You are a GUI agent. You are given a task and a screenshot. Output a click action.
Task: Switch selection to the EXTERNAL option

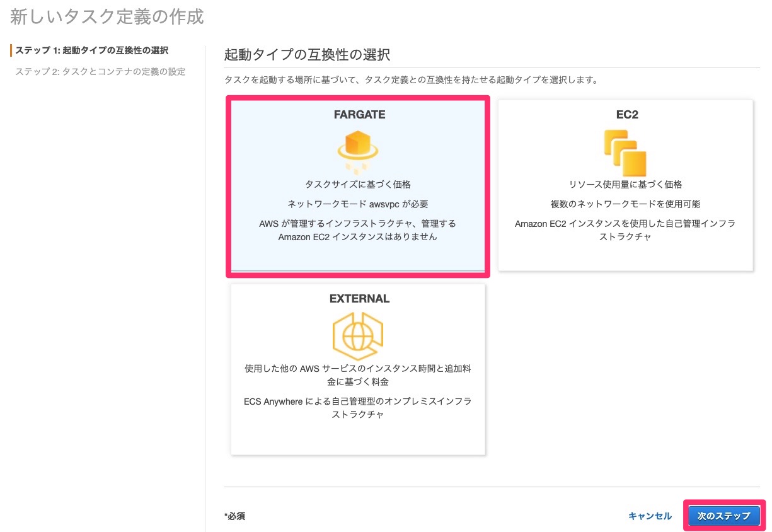tap(358, 369)
